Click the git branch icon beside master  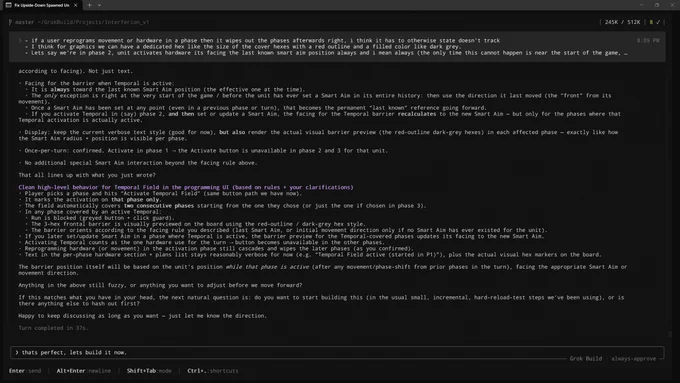click(10, 22)
